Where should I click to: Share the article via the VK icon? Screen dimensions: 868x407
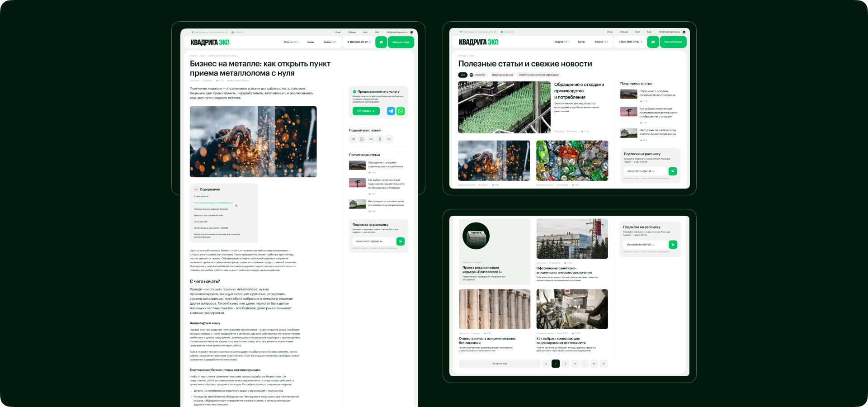point(371,139)
